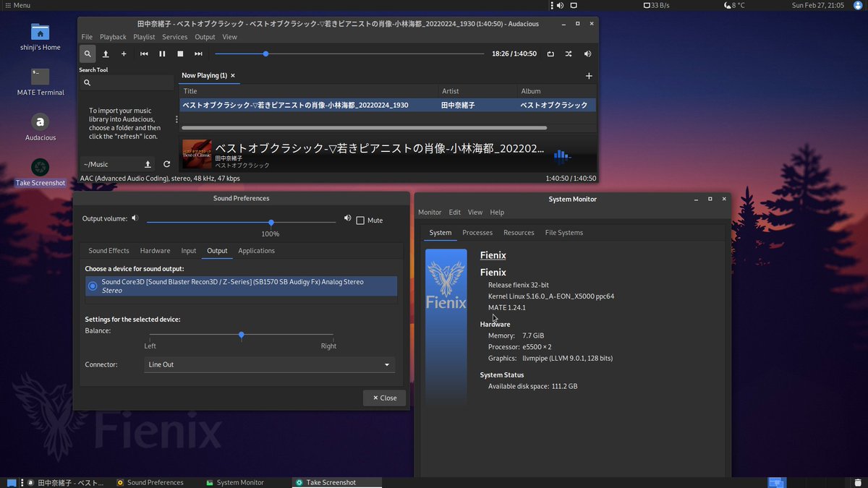Stop playback in Audacious
This screenshot has width=868, height=488.
point(180,53)
